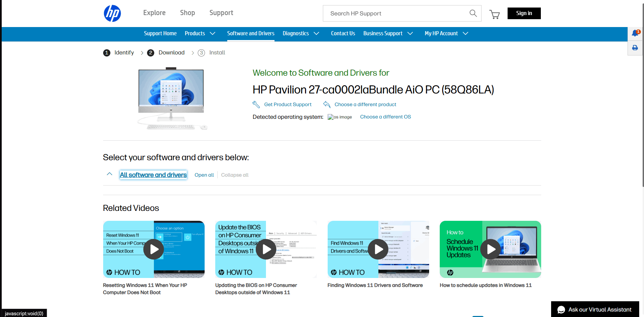Open the Schedule Windows 11 Updates thumbnail
This screenshot has height=317, width=644.
(x=490, y=249)
